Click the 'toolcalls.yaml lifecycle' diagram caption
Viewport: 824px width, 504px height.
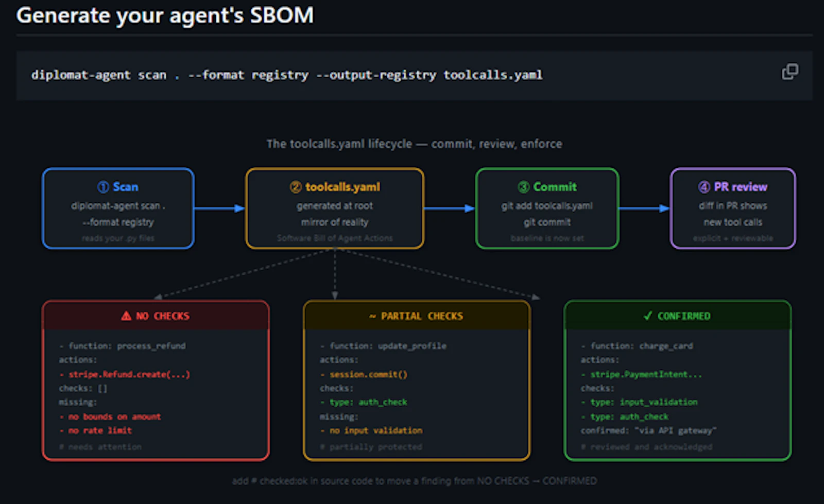414,144
